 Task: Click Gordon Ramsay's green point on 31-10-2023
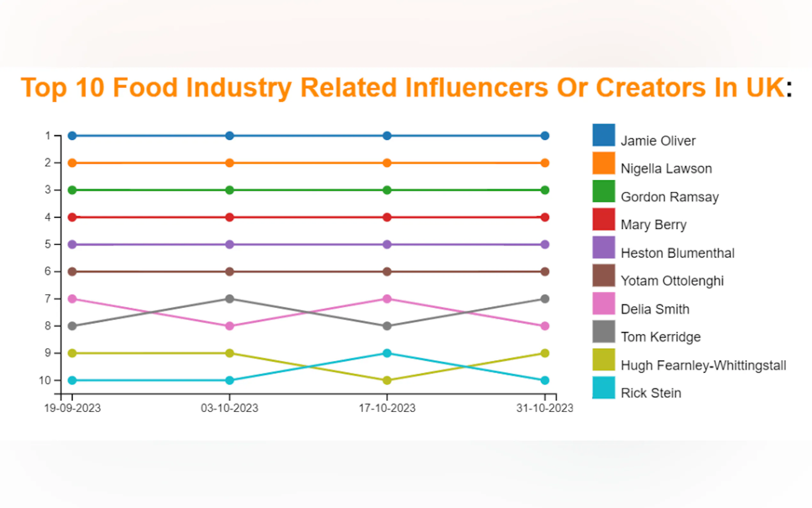545,190
